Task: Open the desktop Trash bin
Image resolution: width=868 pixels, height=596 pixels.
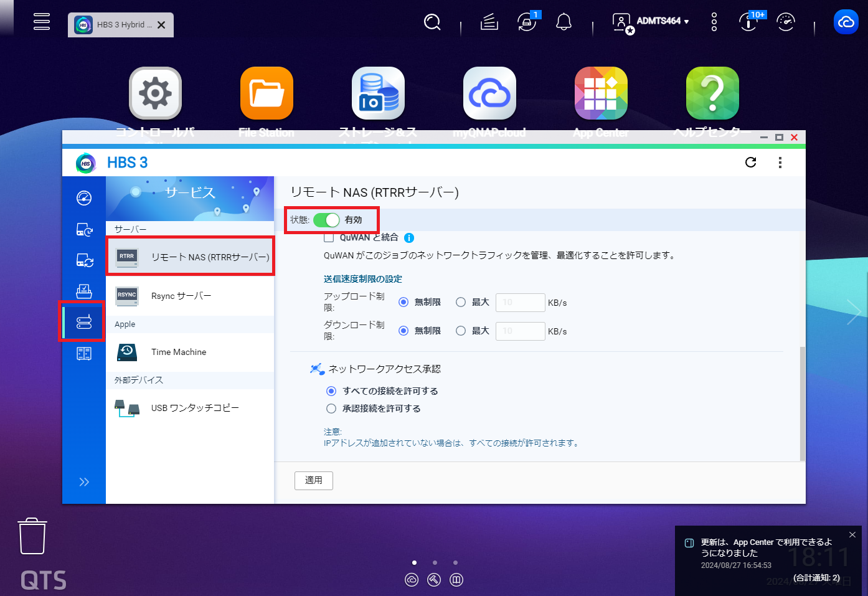Action: point(32,536)
